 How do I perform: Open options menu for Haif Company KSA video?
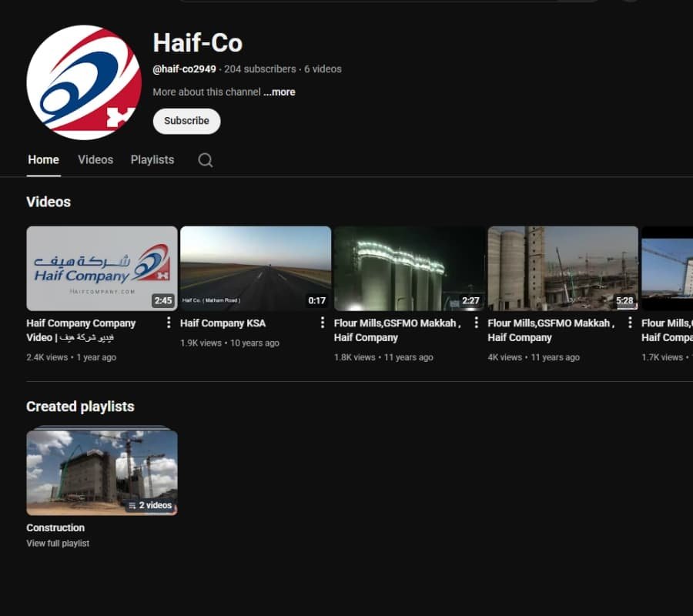pos(322,323)
